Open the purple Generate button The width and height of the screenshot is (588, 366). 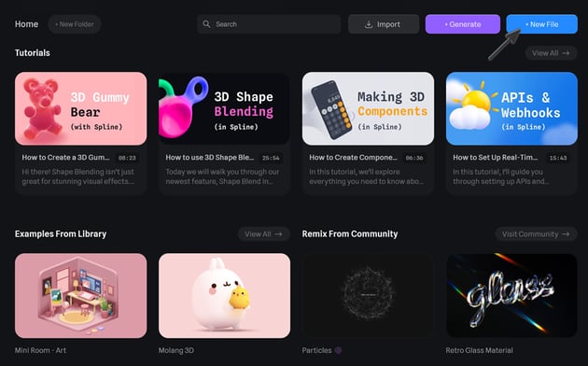[x=463, y=24]
